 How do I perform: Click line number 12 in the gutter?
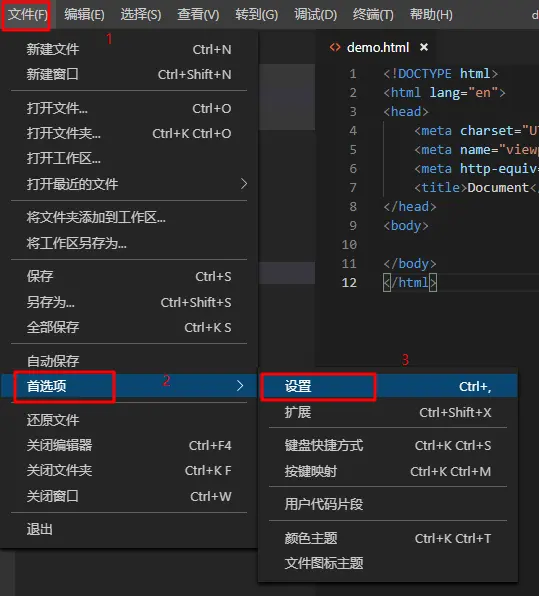(x=349, y=283)
